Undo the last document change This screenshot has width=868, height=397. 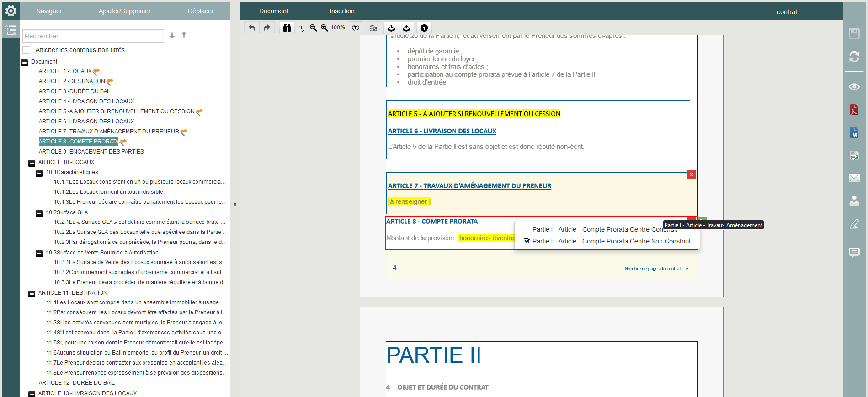point(252,28)
